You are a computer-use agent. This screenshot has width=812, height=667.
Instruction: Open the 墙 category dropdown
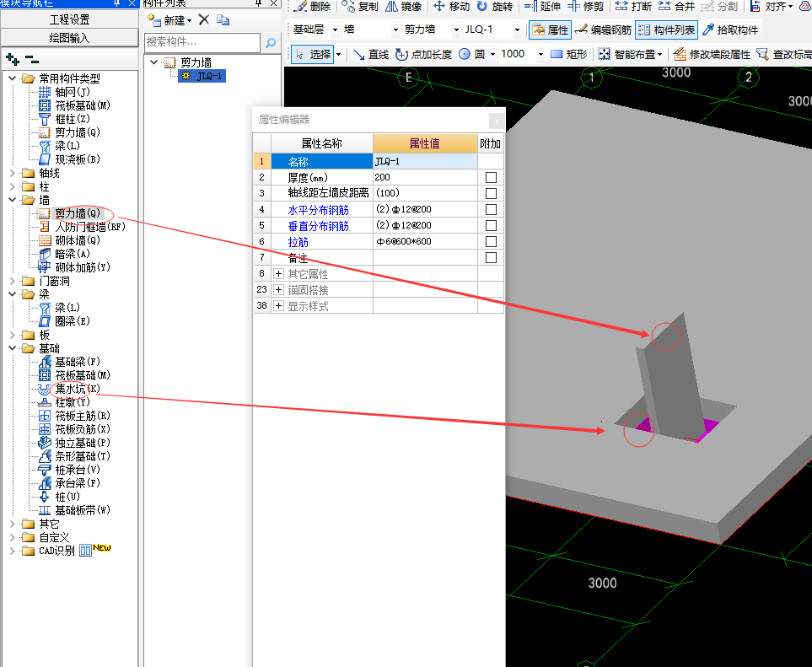pos(395,30)
